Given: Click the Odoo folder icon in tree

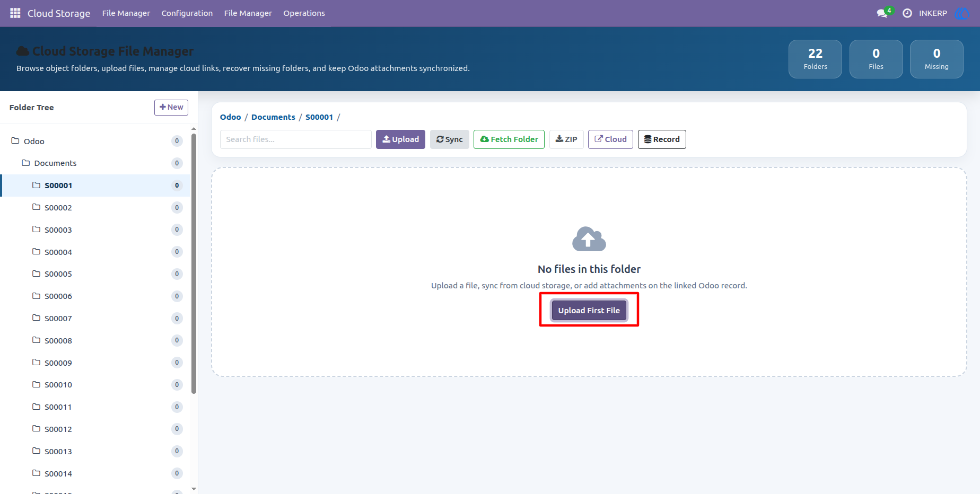Looking at the screenshot, I should (x=15, y=141).
